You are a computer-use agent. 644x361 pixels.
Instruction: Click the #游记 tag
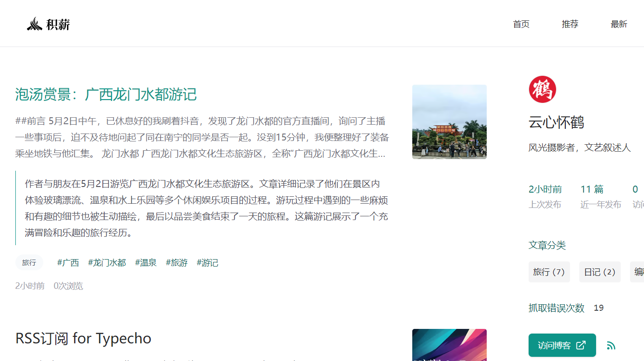point(208,262)
